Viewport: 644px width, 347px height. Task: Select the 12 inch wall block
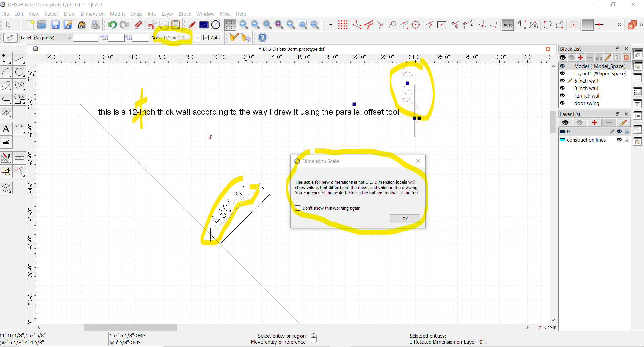click(x=588, y=96)
